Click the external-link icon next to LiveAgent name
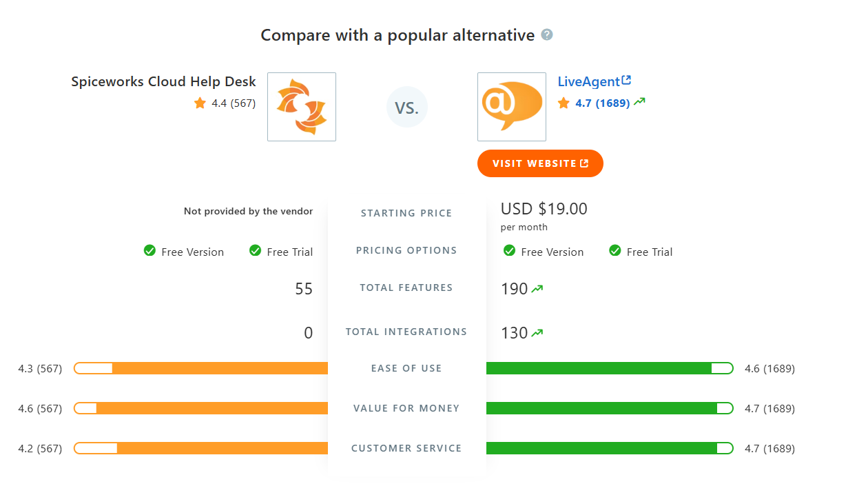The image size is (868, 484). [626, 79]
